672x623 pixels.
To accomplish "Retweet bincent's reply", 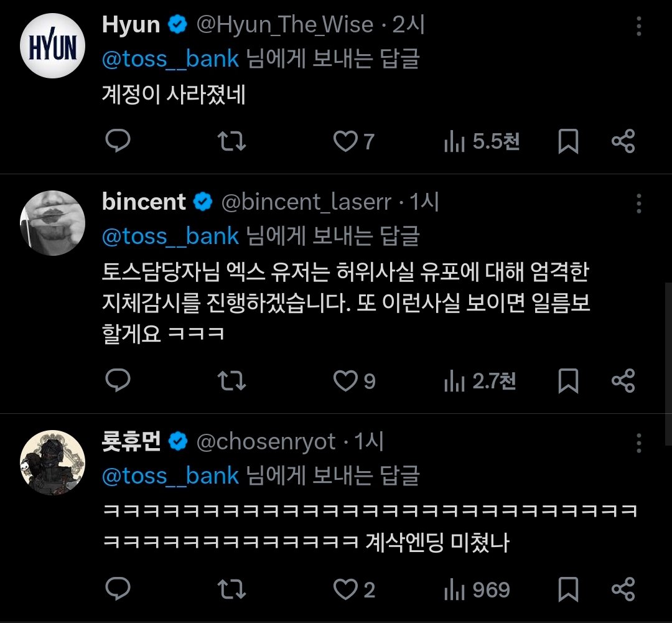I will click(x=233, y=381).
